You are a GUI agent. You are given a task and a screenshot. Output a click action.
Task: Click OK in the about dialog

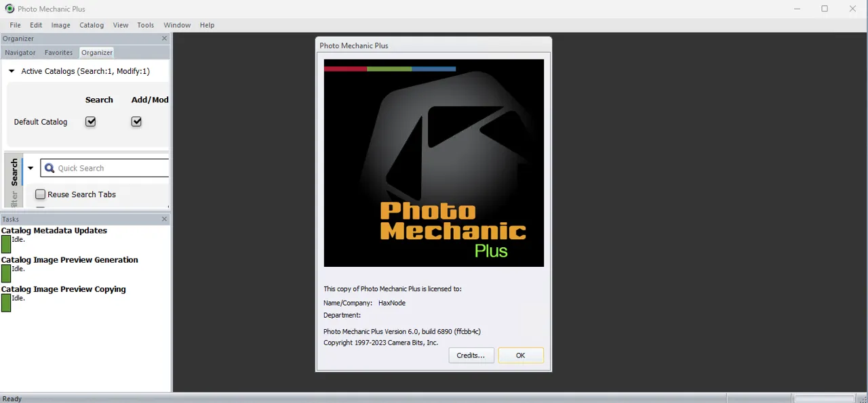[x=521, y=355]
